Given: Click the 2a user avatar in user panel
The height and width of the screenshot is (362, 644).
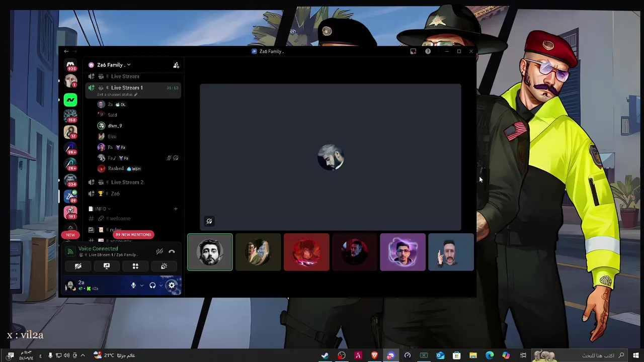Looking at the screenshot, I should (x=70, y=286).
